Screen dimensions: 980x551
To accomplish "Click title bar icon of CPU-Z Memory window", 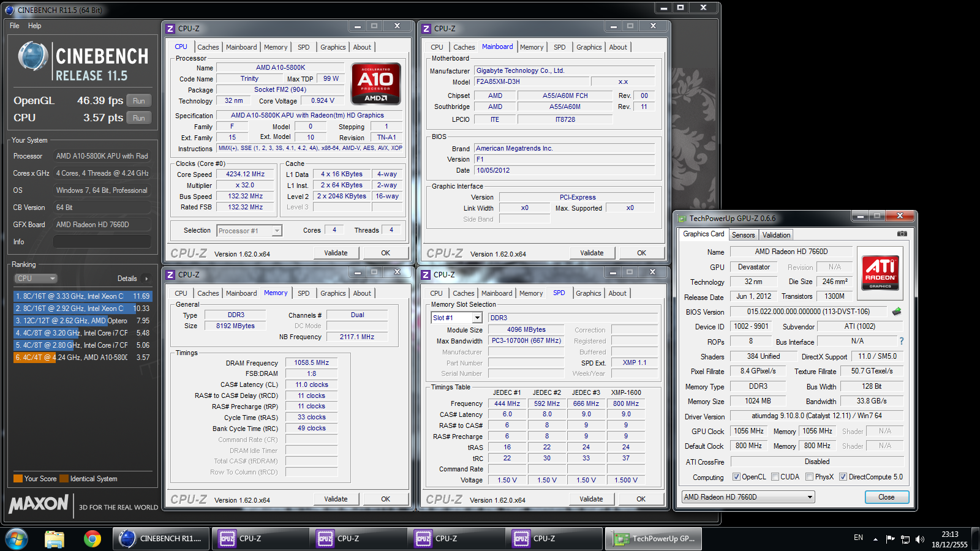I will (x=171, y=275).
